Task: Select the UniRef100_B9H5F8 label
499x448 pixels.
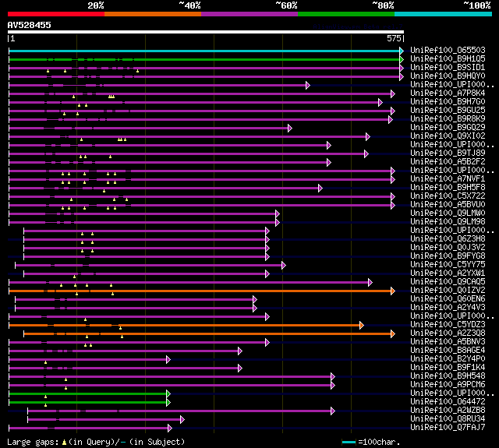Action: click(x=448, y=188)
